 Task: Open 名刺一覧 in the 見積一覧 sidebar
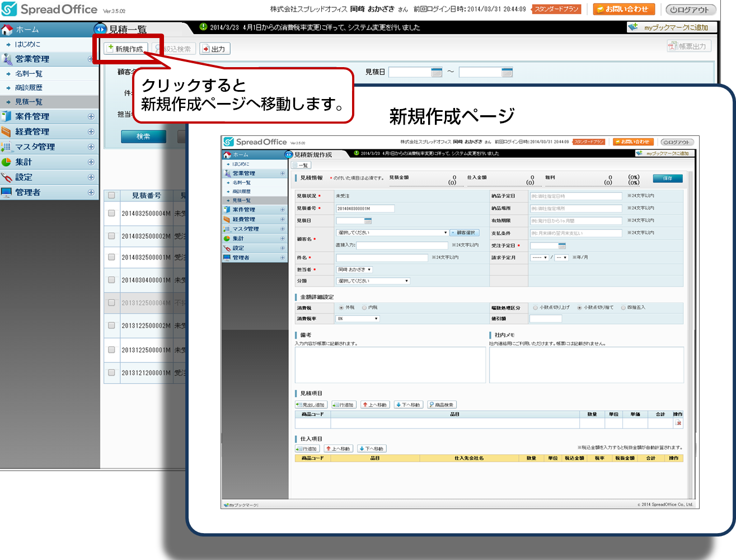29,74
